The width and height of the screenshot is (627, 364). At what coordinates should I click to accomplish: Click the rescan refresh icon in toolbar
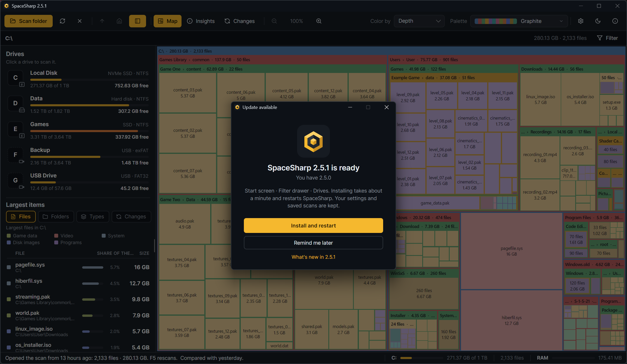coord(62,21)
